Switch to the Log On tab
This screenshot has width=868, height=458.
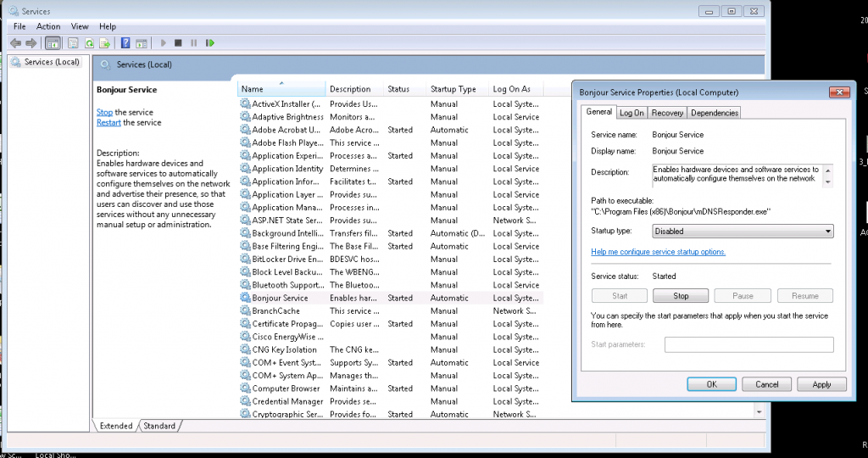coord(632,113)
